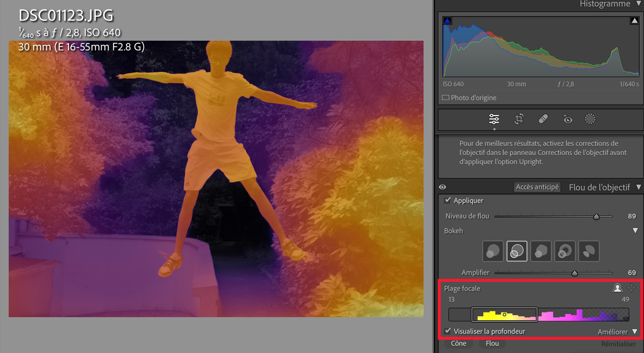Select the Masking tool
This screenshot has height=353, width=644.
[590, 119]
